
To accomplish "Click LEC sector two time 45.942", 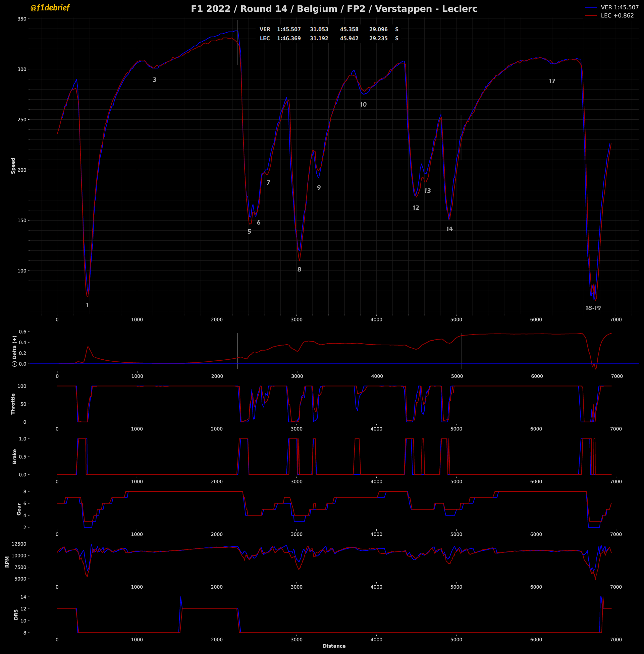I will coord(349,39).
